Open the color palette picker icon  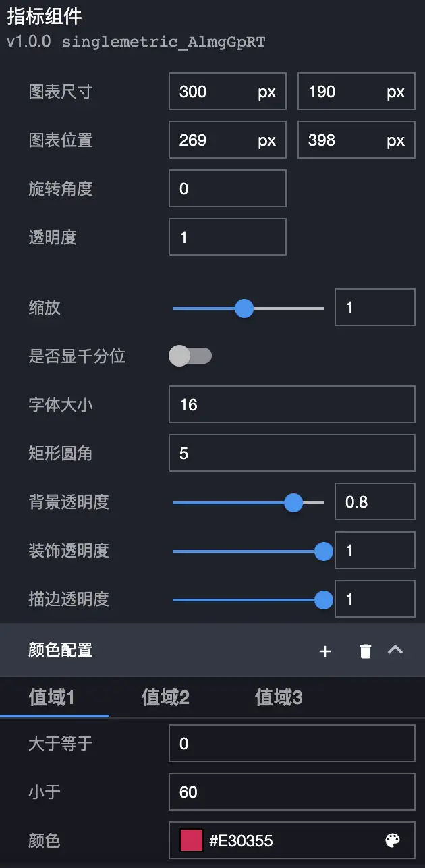tap(392, 840)
